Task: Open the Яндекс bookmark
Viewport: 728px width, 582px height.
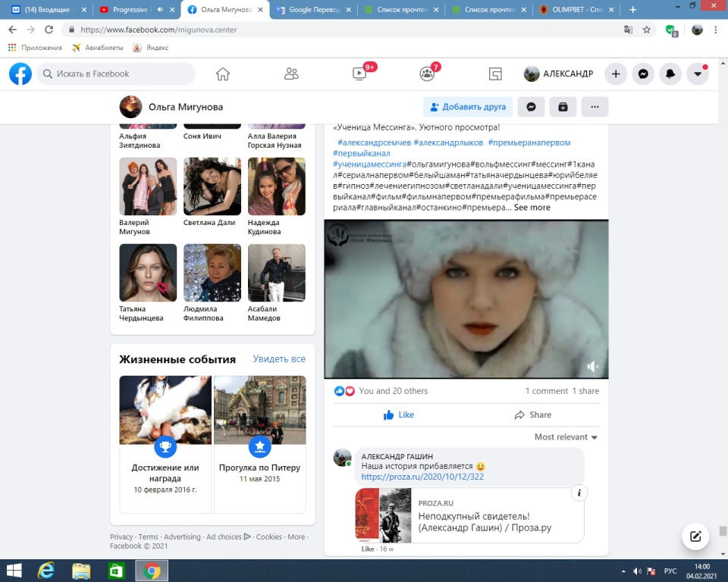Action: (151, 48)
